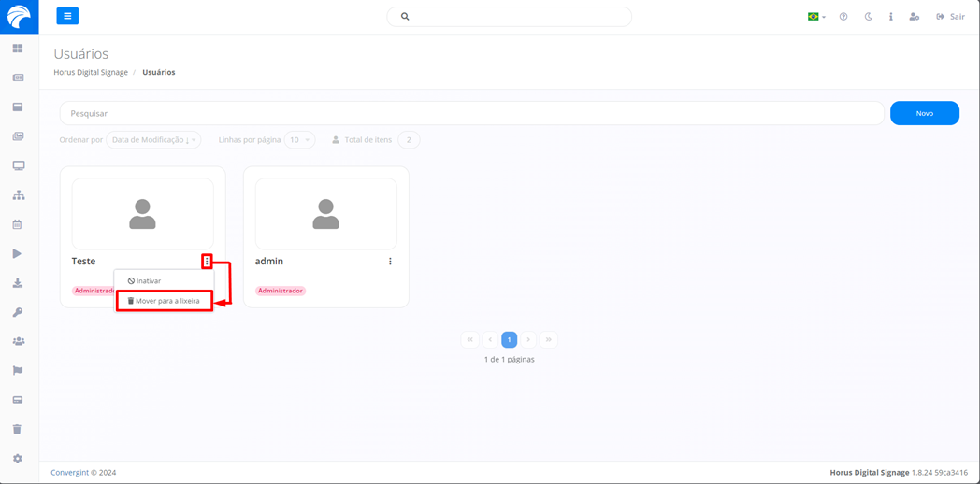This screenshot has height=484, width=980.
Task: Click the Administrador badge on admin card
Action: [x=280, y=291]
